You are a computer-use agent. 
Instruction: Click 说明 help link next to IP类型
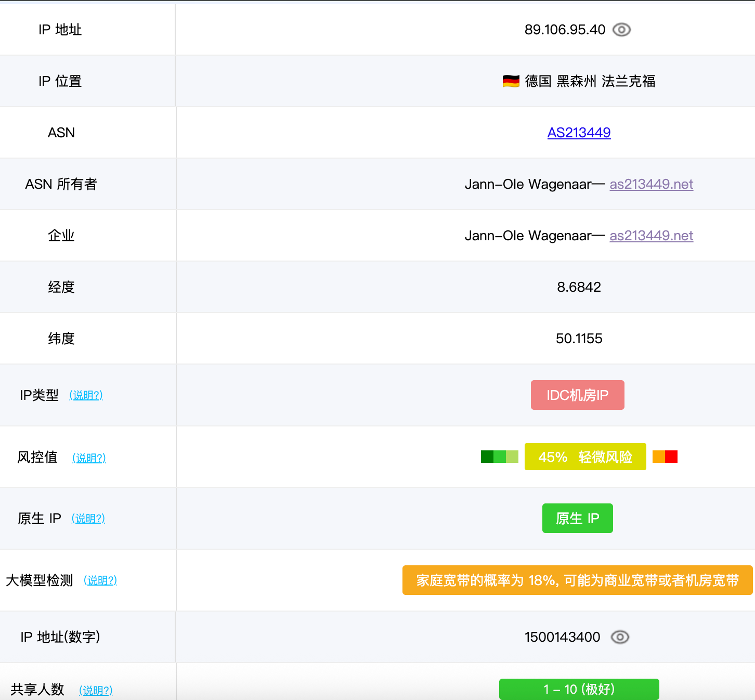[86, 395]
